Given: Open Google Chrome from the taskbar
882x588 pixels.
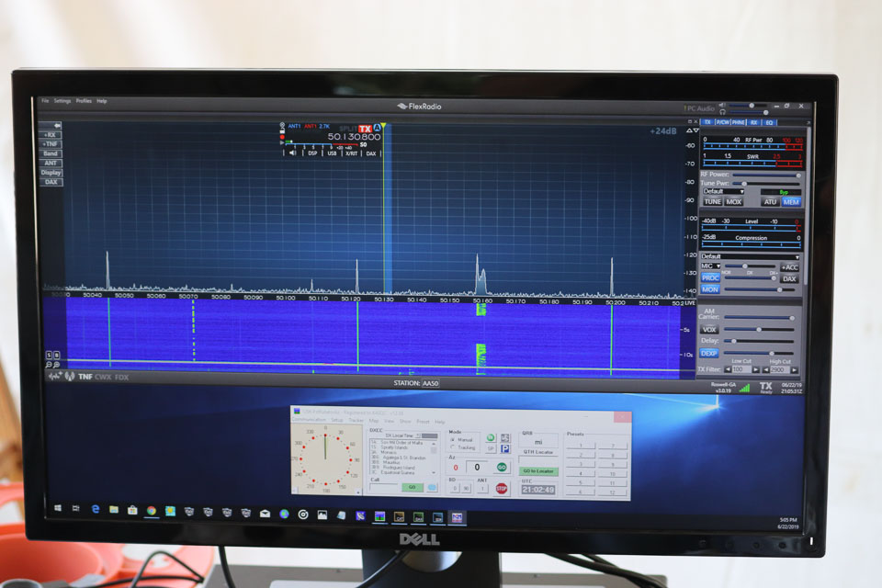Looking at the screenshot, I should pos(151,510).
